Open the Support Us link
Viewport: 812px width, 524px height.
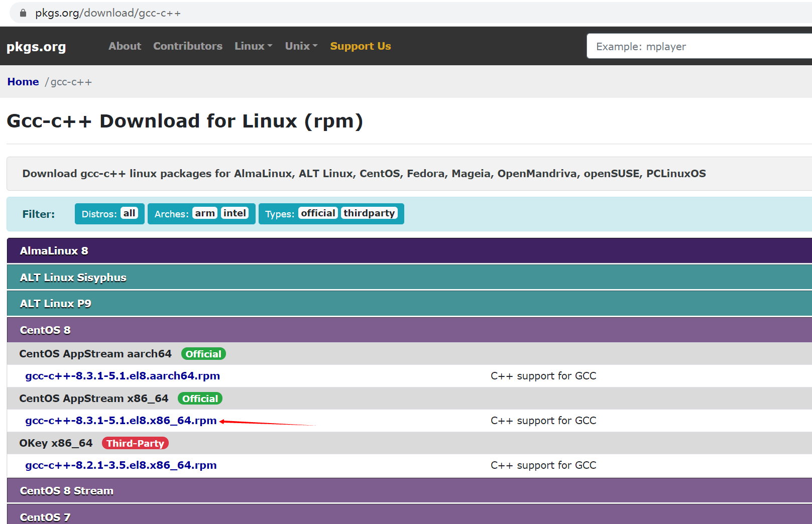click(361, 46)
